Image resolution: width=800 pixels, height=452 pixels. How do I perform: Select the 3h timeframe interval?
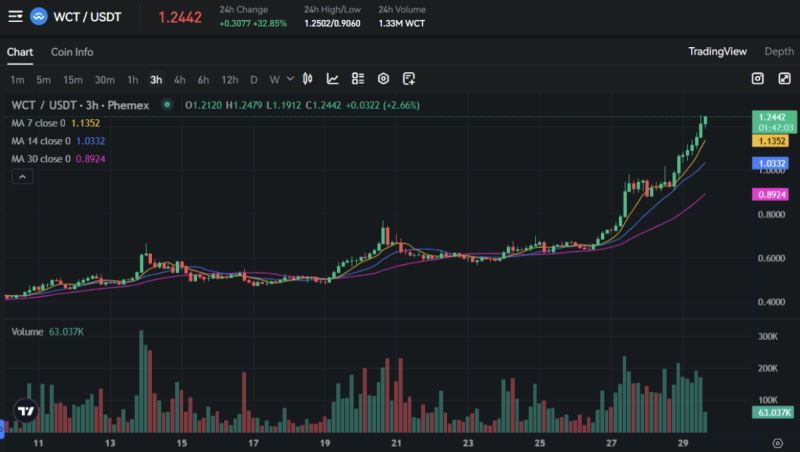pyautogui.click(x=156, y=79)
